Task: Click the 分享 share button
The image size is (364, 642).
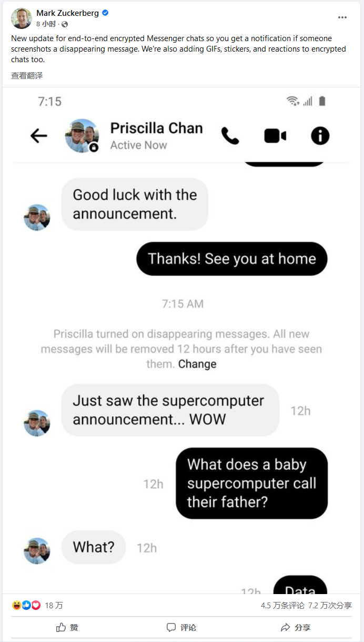Action: (x=295, y=627)
